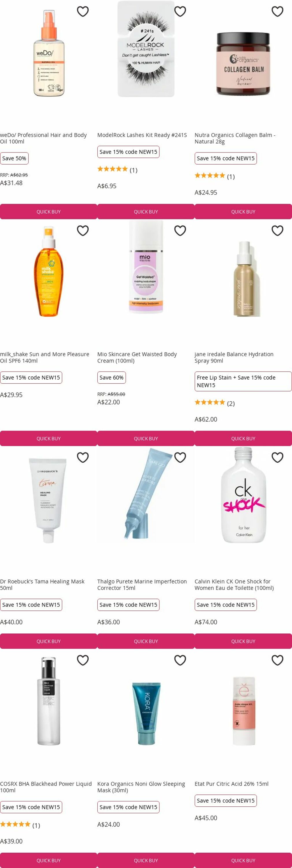The width and height of the screenshot is (292, 868).
Task: Toggle wishlist heart for milk_shake Sun Oil
Action: point(83,231)
